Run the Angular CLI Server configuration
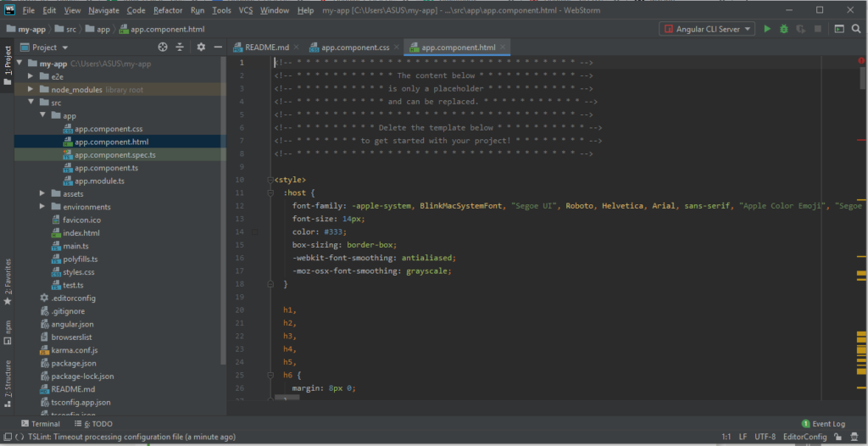Viewport: 868px width, 446px height. tap(767, 29)
